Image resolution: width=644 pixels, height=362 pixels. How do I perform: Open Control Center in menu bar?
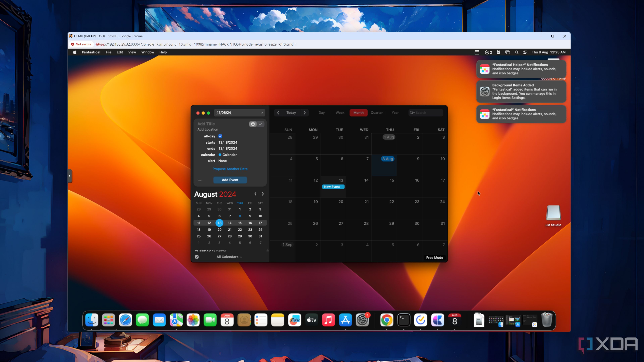(525, 52)
